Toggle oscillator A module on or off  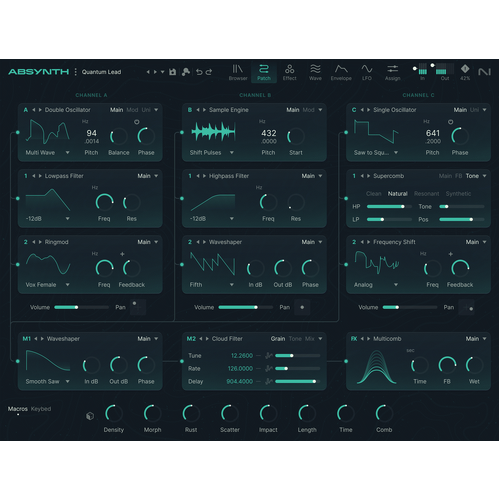pos(26,110)
